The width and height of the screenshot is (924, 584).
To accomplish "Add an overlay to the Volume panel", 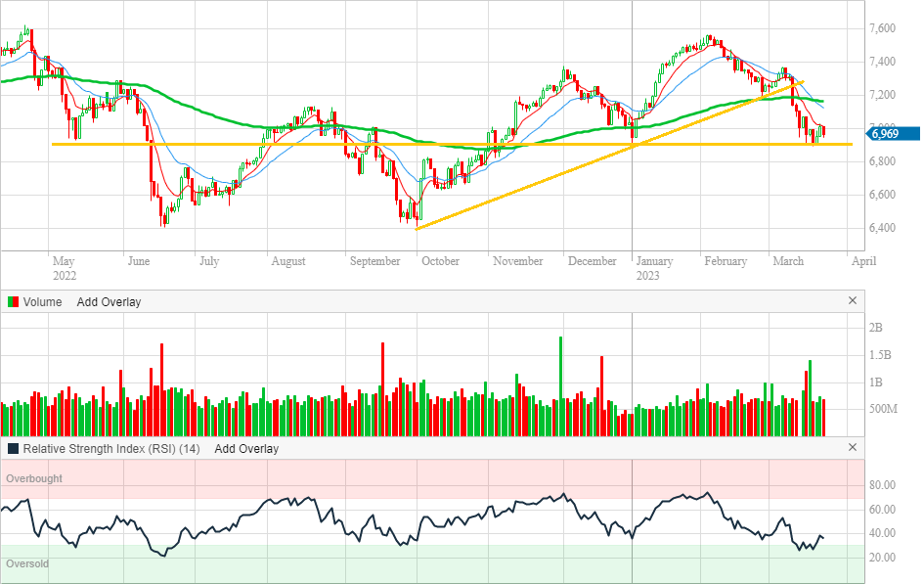I will click(109, 302).
